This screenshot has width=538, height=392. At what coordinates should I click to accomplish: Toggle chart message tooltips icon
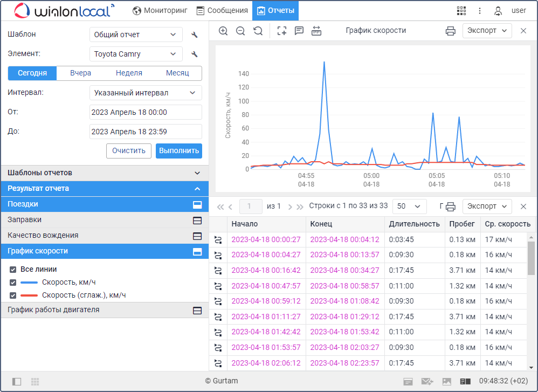coord(299,31)
